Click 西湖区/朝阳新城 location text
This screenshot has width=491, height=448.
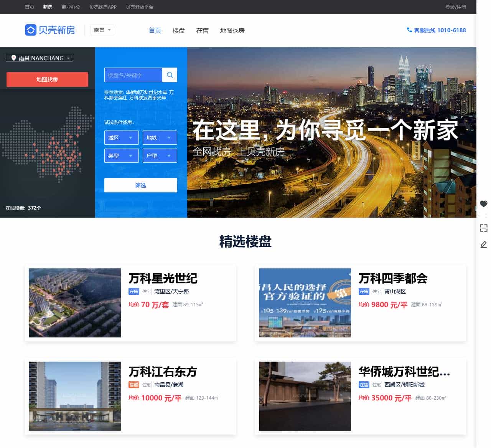405,385
